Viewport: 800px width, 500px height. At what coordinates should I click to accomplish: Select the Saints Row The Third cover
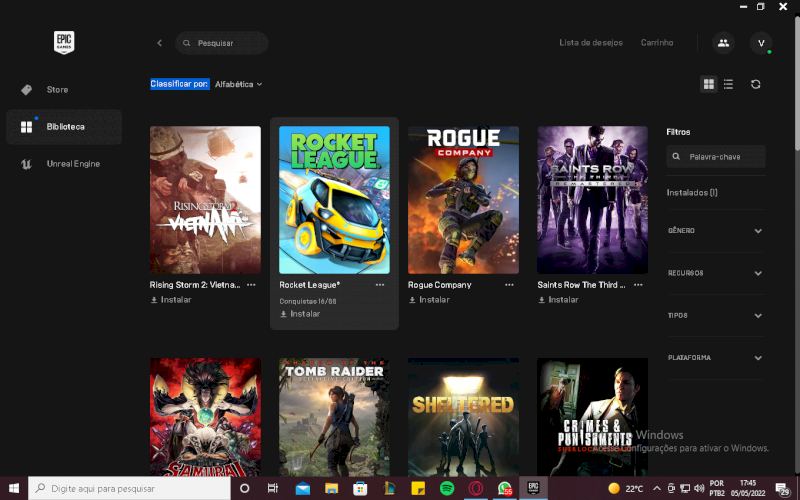[592, 200]
